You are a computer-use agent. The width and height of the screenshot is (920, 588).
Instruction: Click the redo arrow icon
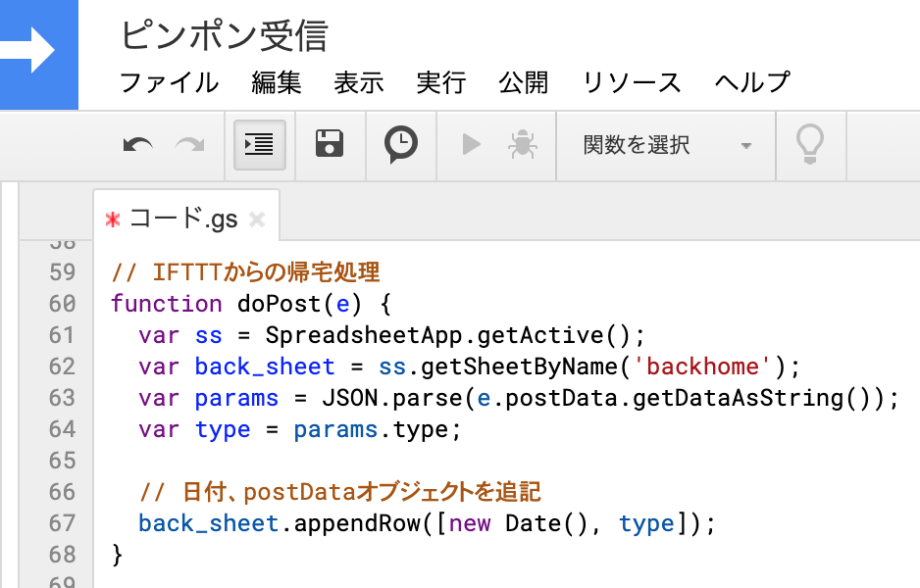[189, 145]
